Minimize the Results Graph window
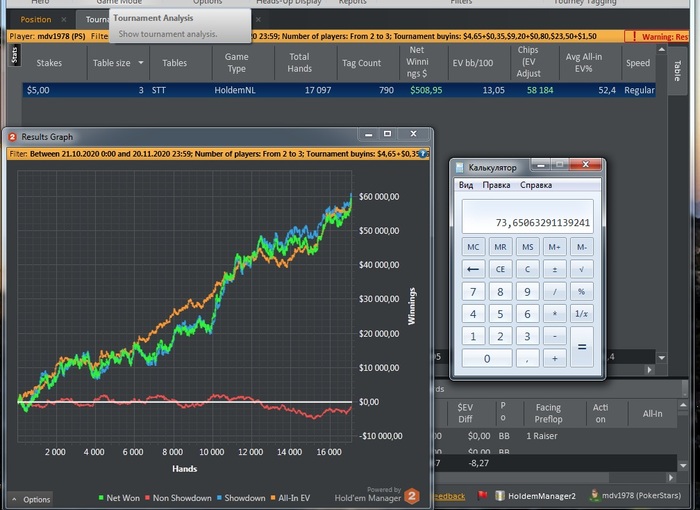 click(369, 134)
